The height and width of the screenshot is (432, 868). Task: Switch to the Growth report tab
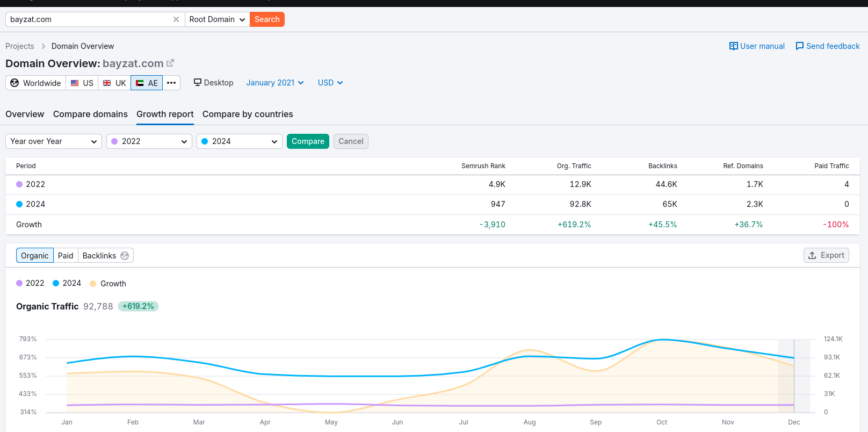point(165,114)
